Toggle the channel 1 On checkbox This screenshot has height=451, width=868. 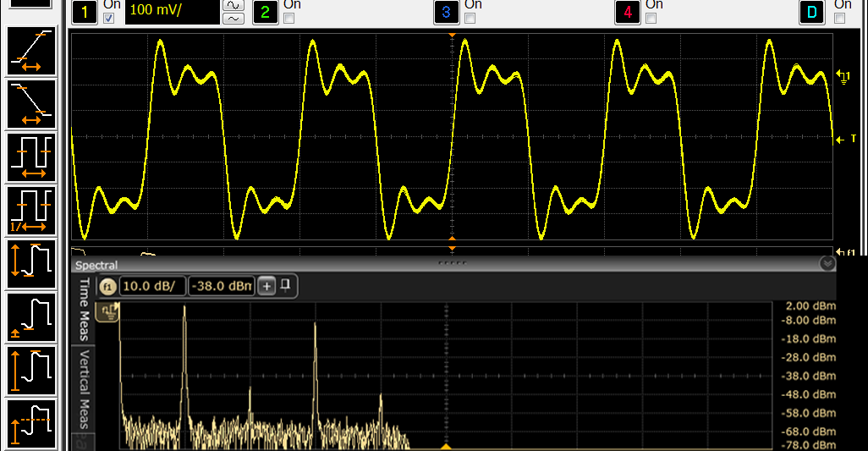pos(109,19)
